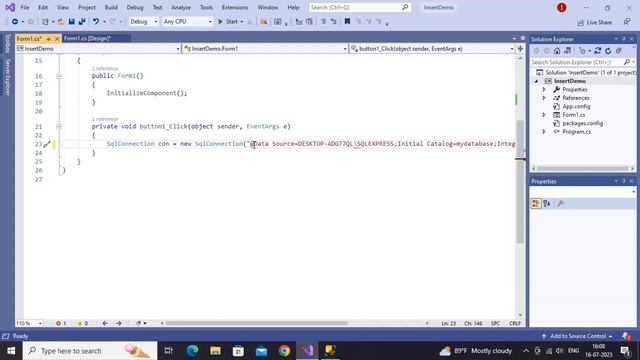The height and width of the screenshot is (360, 640).
Task: Click Collapse All in Solution Explorer
Action: (619, 51)
